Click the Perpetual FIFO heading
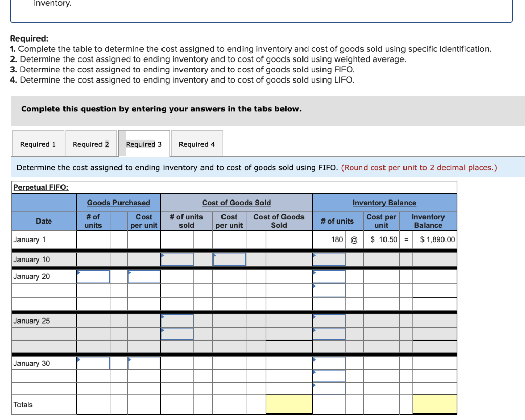The height and width of the screenshot is (420, 525). pyautogui.click(x=41, y=187)
